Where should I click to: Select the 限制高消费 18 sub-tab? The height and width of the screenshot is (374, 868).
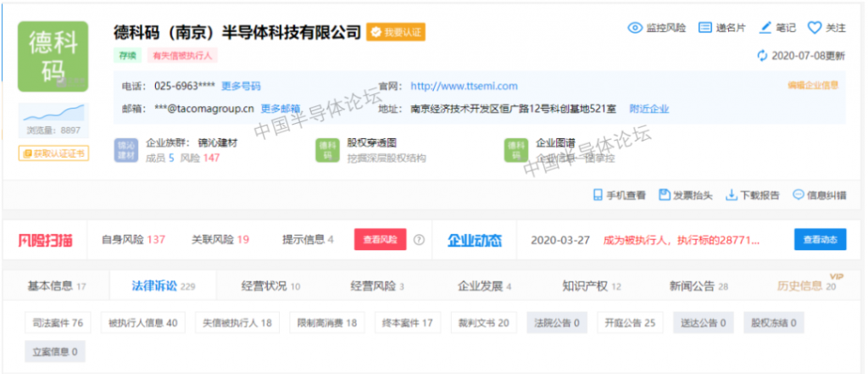point(327,322)
